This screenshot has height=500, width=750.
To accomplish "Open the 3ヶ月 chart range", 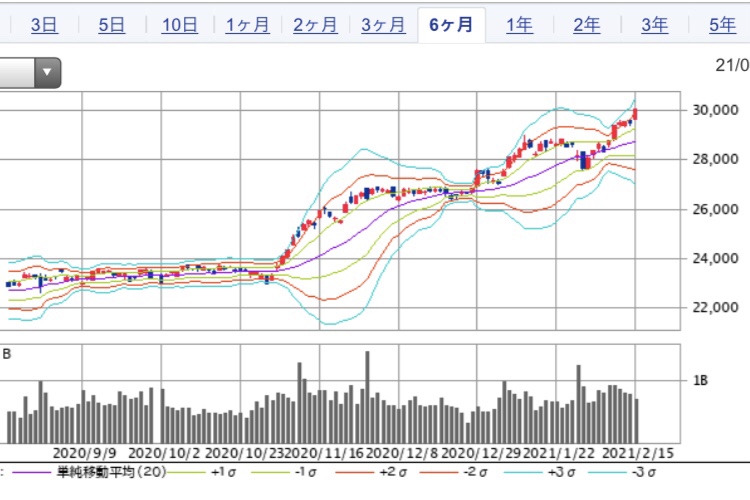I will pyautogui.click(x=383, y=24).
